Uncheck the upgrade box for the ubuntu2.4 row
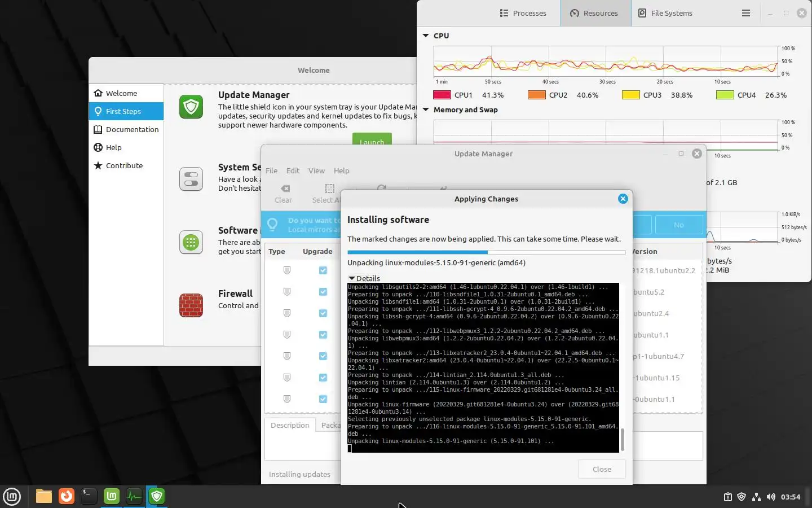 323,313
